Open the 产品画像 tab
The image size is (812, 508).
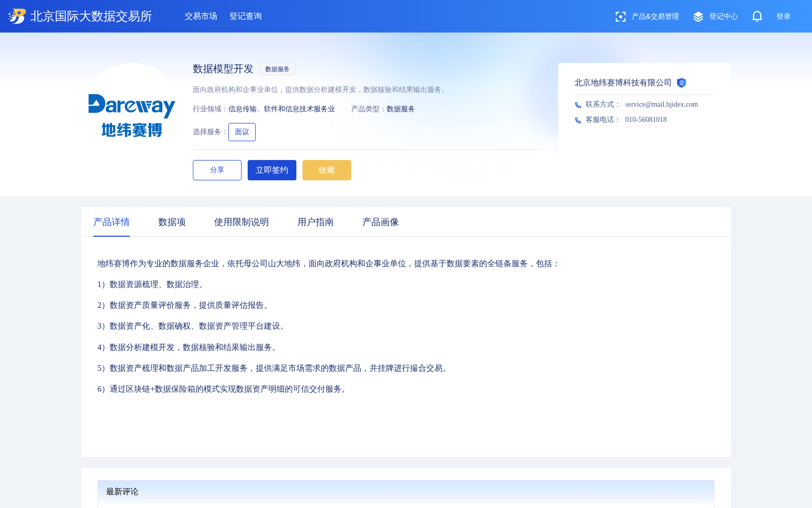381,222
